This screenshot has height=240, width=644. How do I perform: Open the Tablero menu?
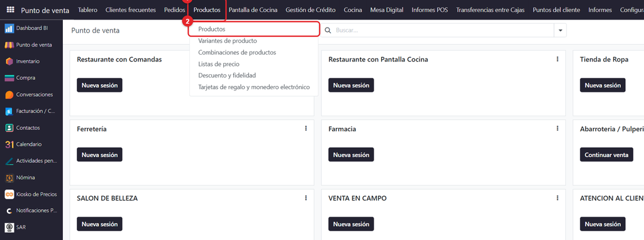point(87,10)
